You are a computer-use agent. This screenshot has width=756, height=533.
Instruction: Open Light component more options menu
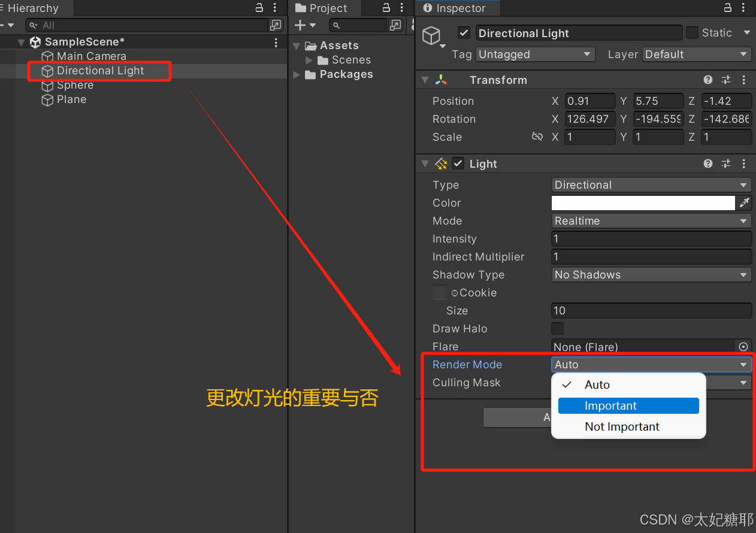(744, 163)
